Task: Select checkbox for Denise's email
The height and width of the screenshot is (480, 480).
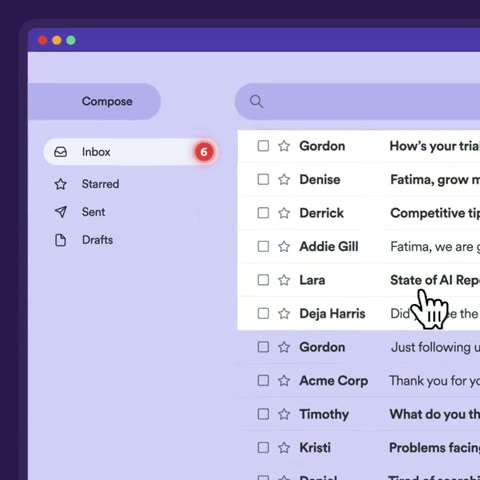Action: point(263,179)
